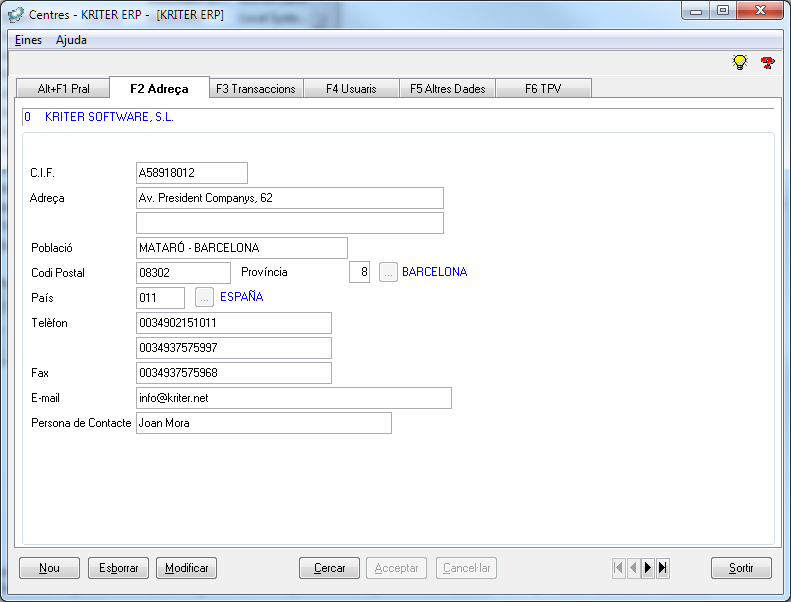The image size is (791, 602).
Task: Open the F4 Usuaris tab
Action: point(351,88)
